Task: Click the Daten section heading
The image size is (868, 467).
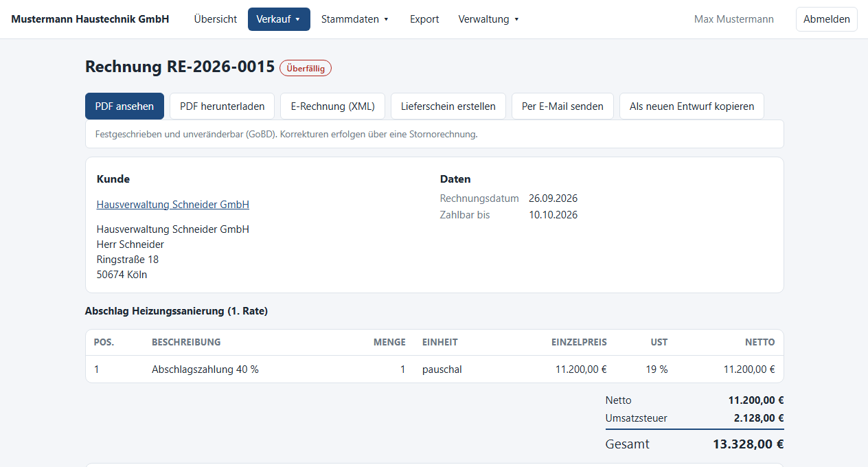Action: [x=455, y=179]
